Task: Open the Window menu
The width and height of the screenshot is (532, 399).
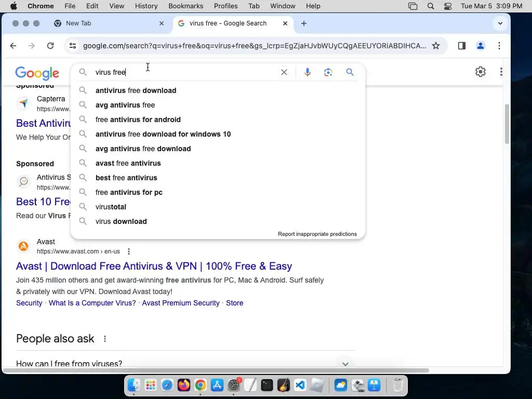Action: coord(283,6)
